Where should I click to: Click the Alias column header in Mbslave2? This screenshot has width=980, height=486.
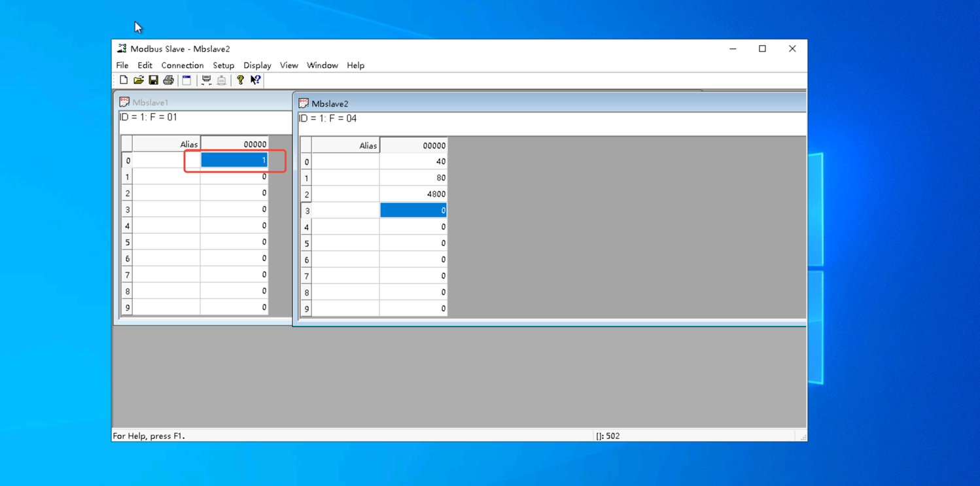coord(345,145)
